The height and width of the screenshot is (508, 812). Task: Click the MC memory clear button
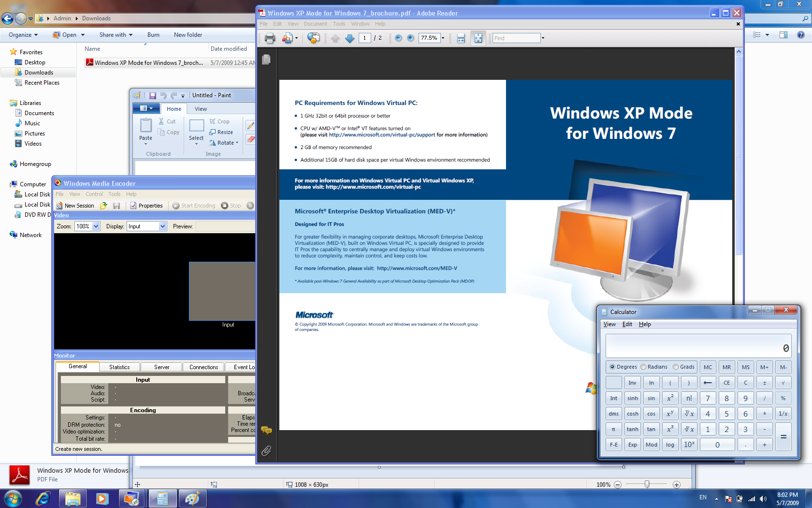[x=708, y=367]
